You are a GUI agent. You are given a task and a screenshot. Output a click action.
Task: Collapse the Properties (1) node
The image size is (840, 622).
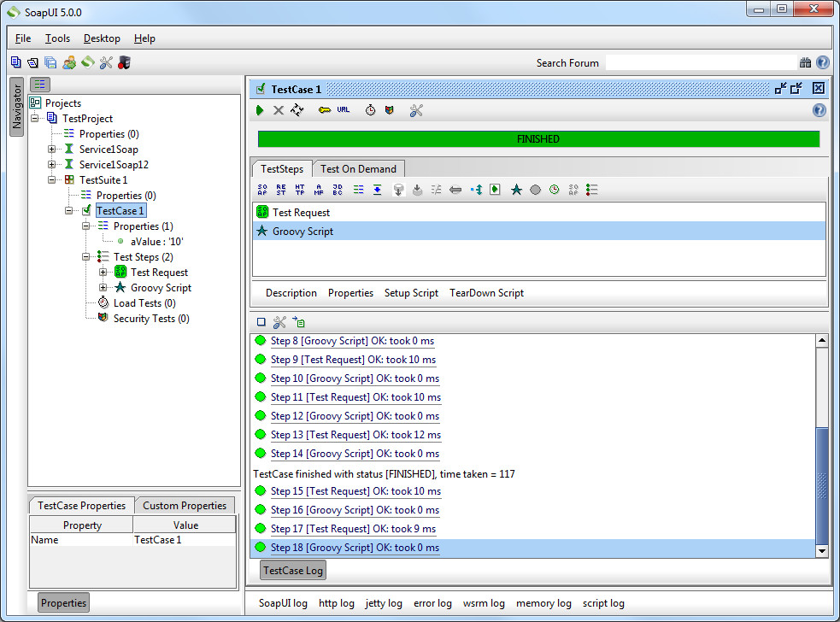pos(86,226)
